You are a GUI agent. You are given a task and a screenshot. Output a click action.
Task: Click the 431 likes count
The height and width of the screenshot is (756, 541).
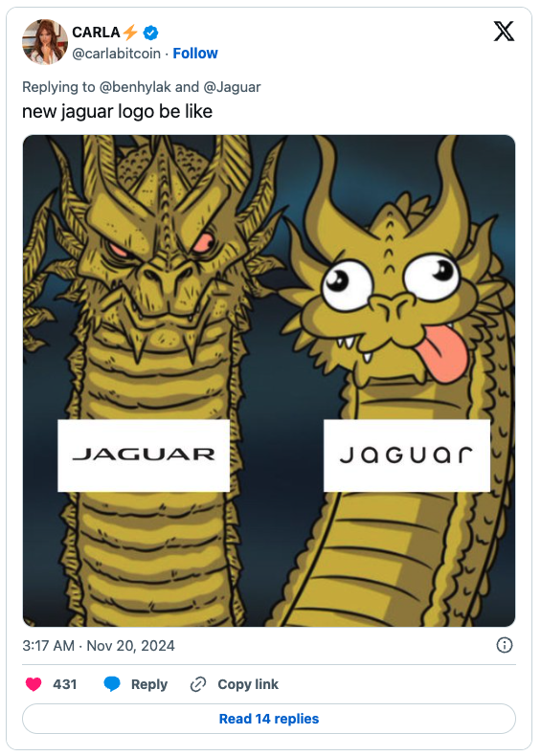pyautogui.click(x=65, y=684)
